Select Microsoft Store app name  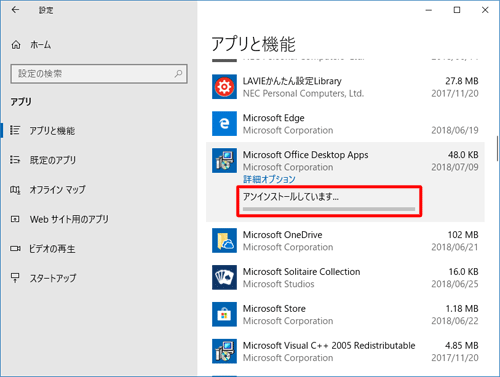tap(274, 309)
